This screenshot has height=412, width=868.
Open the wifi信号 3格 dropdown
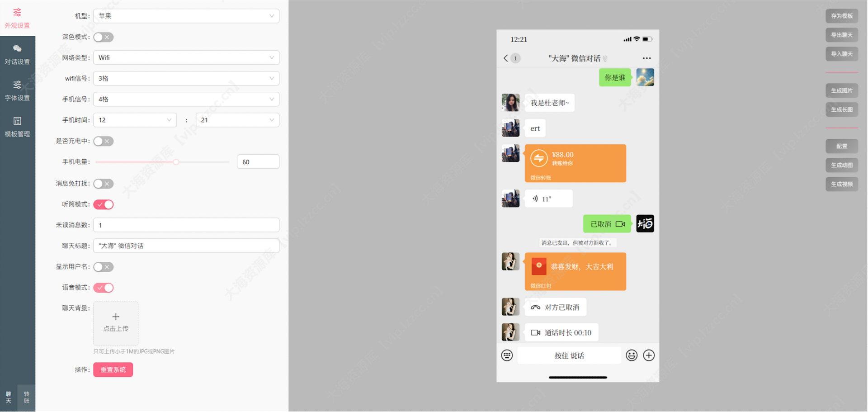186,78
